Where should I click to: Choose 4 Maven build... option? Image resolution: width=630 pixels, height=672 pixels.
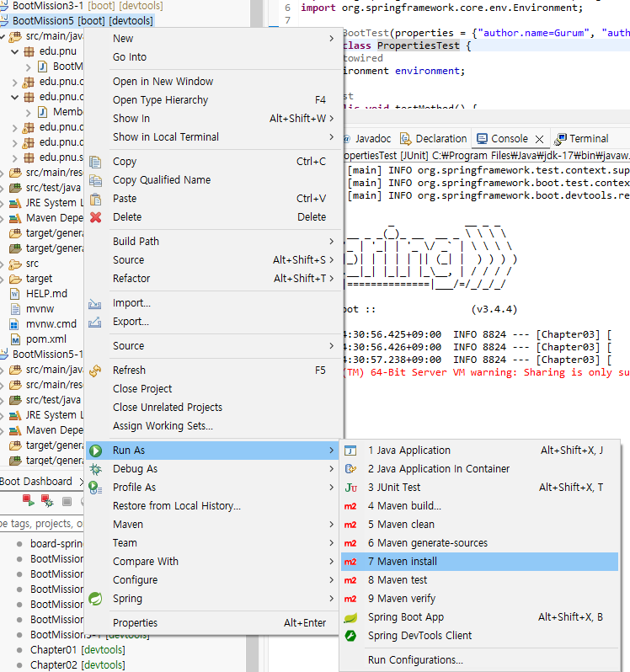tap(479, 506)
